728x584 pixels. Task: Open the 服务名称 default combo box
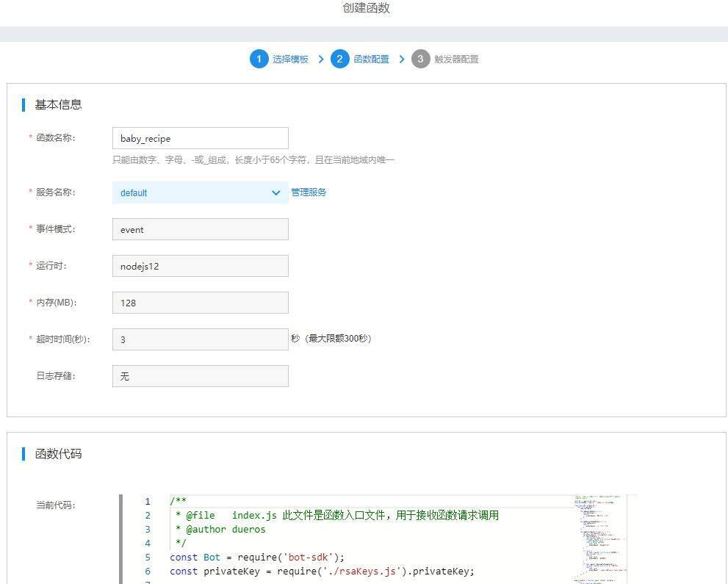pyautogui.click(x=191, y=192)
